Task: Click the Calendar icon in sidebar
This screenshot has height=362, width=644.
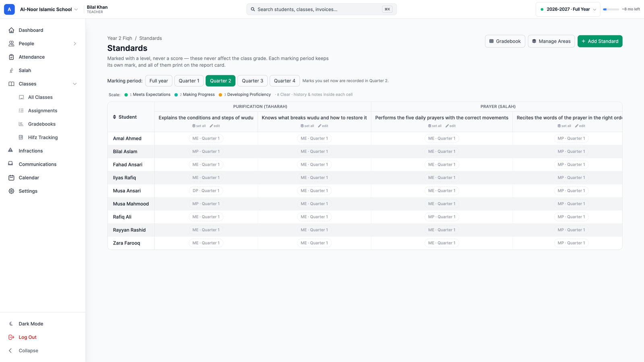Action: pyautogui.click(x=11, y=178)
